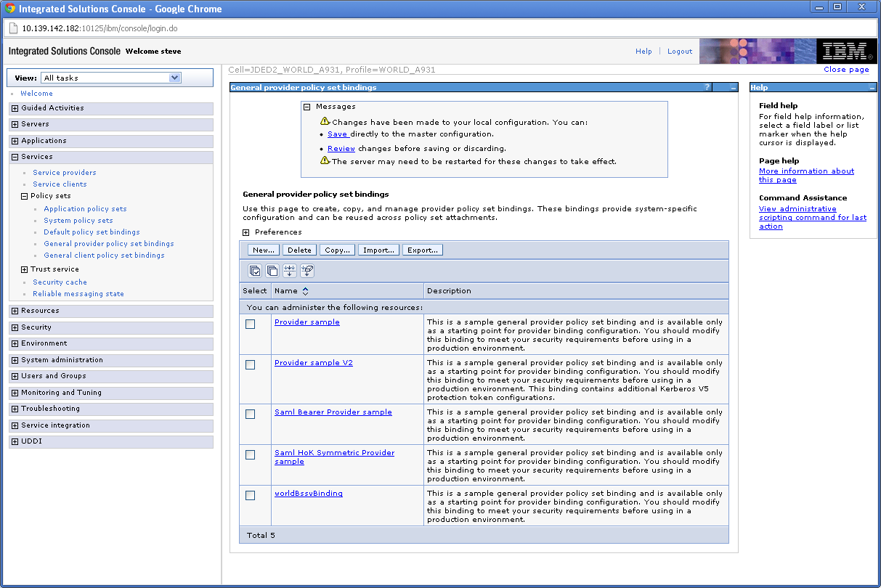Viewport: 881px width, 588px height.
Task: Open Security cache in the navigation
Action: coord(60,282)
